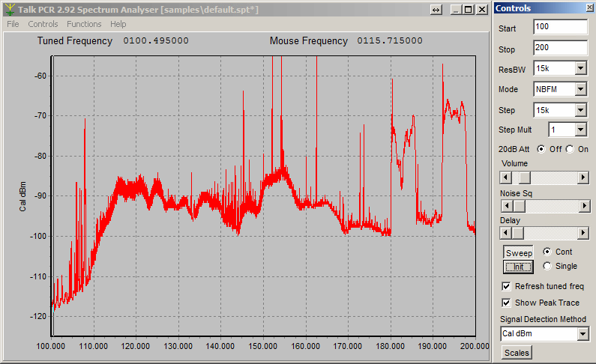The height and width of the screenshot is (364, 596).
Task: Click Noise Sq slider left arrow
Action: pos(506,206)
